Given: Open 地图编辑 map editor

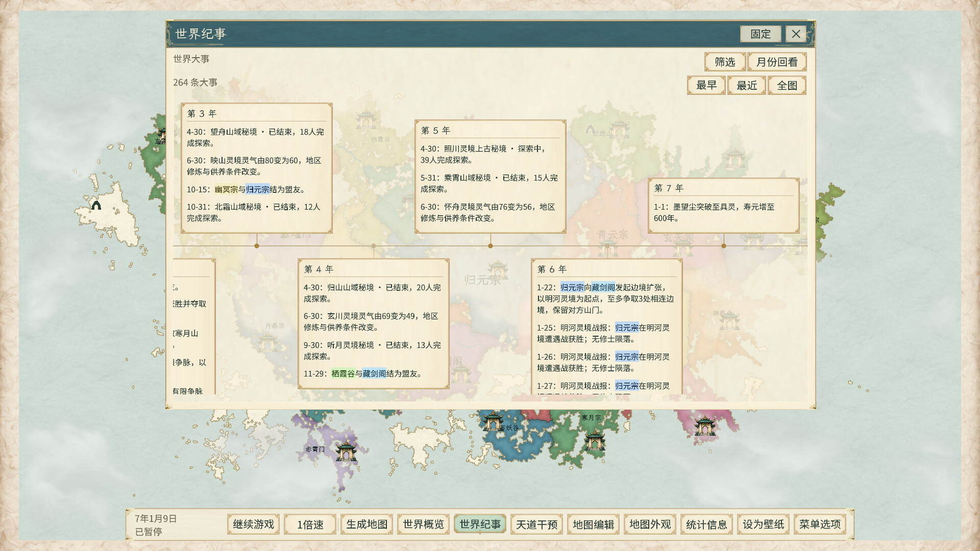Looking at the screenshot, I should pos(593,524).
